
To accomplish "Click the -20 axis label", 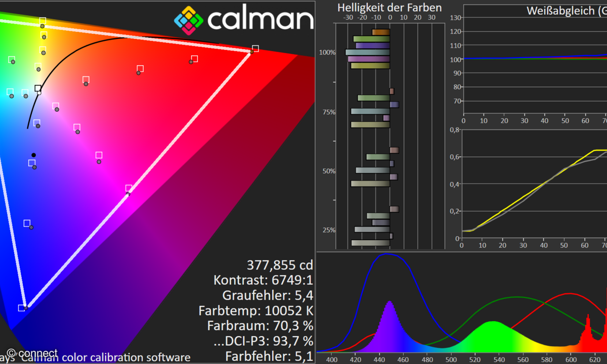I will coord(362,17).
